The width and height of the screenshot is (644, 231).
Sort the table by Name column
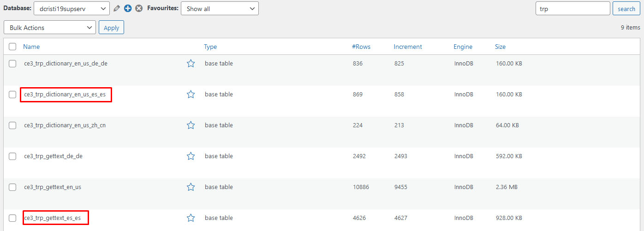[31, 47]
